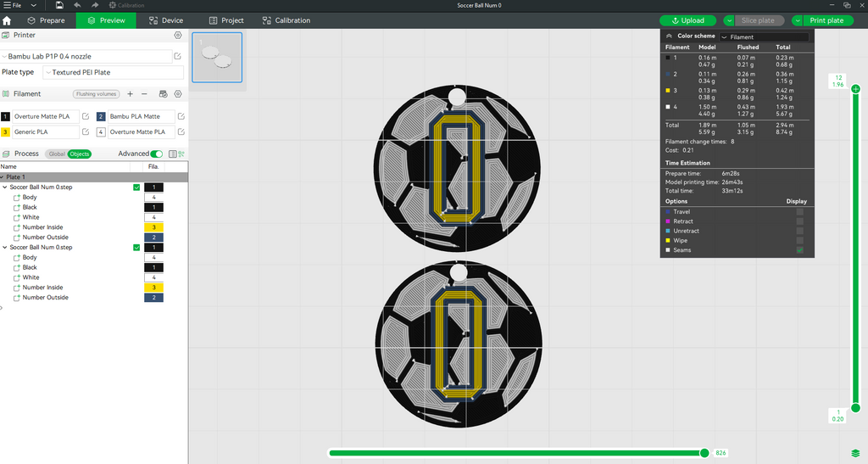The image size is (868, 464).
Task: Open the Color scheme Filament dropdown
Action: tap(764, 37)
